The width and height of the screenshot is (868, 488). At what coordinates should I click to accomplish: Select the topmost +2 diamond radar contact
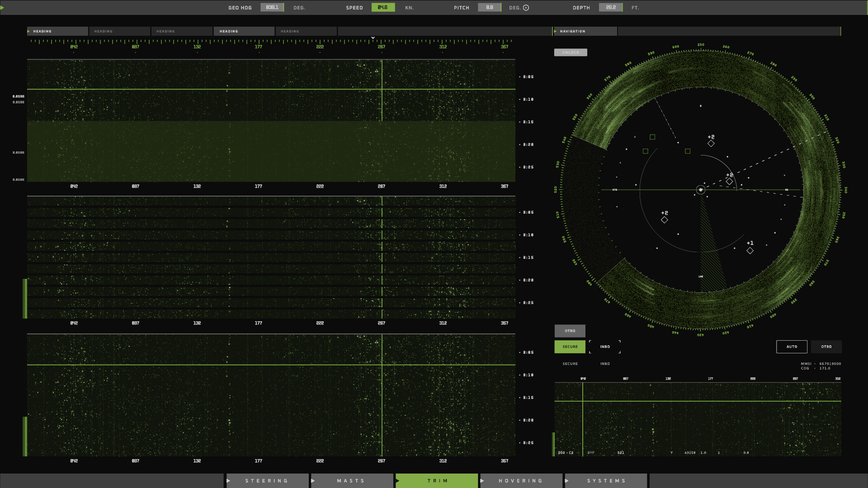[711, 144]
